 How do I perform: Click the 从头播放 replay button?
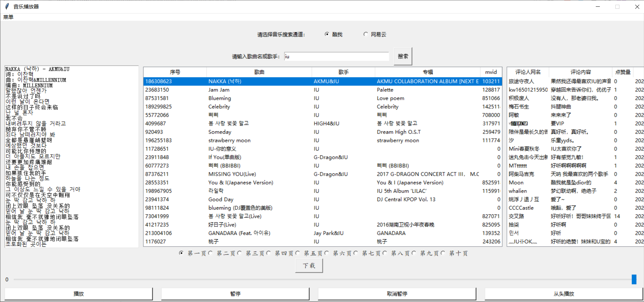tap(564, 294)
